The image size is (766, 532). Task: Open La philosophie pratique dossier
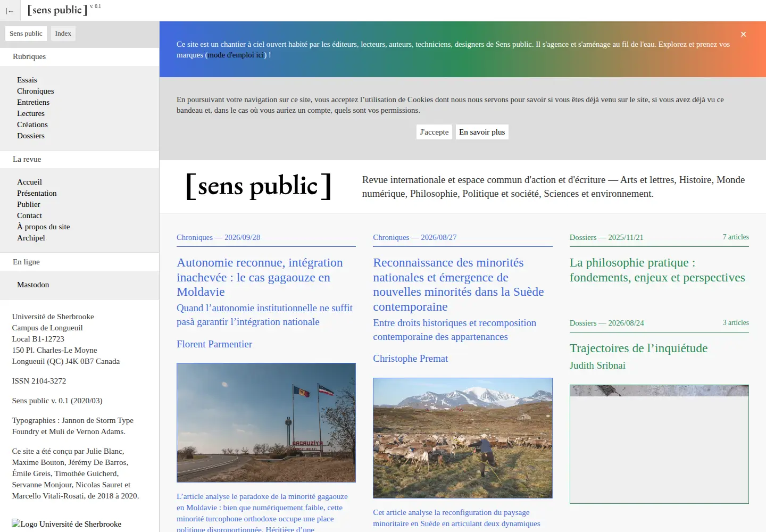(x=657, y=270)
